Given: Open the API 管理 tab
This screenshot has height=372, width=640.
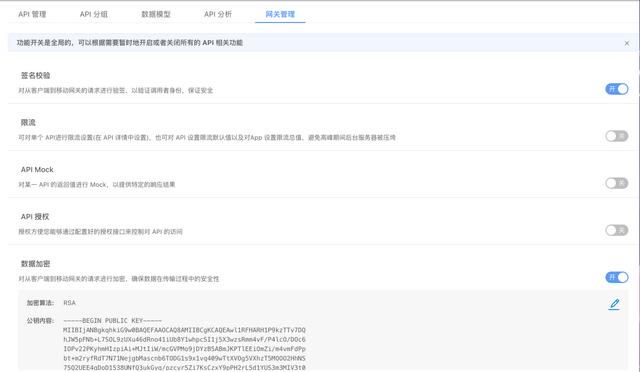Looking at the screenshot, I should tap(32, 14).
